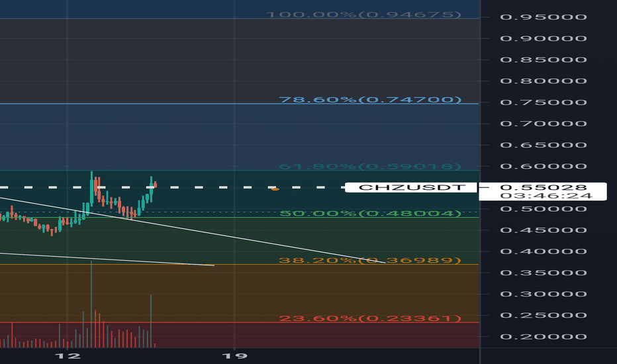
Task: Click the 0.60000 price axis value
Action: pyautogui.click(x=544, y=166)
